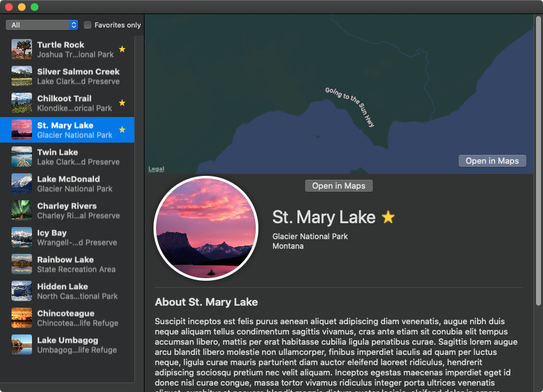Click the yellow star beside Chilkoot Trail

point(122,103)
